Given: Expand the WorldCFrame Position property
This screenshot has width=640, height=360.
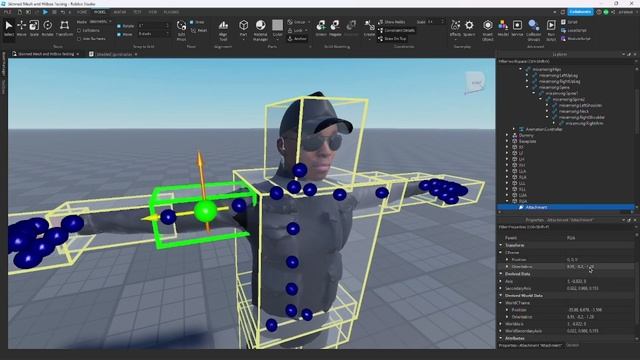Looking at the screenshot, I should [x=507, y=310].
